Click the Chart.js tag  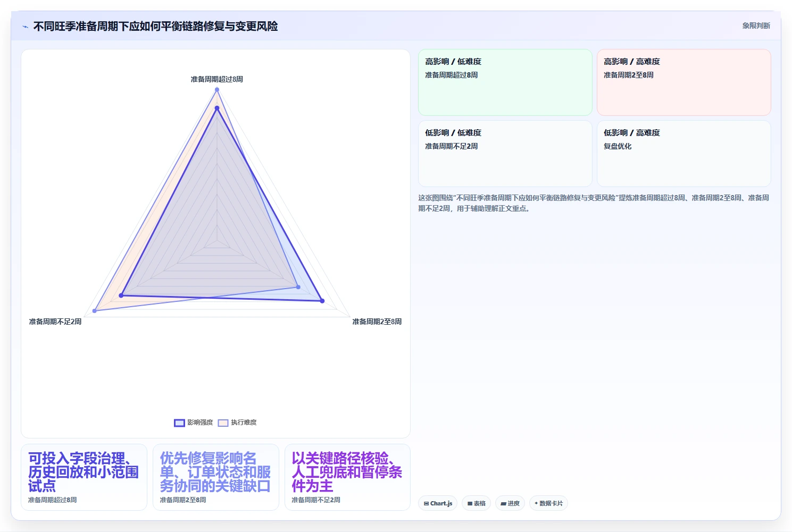point(437,503)
